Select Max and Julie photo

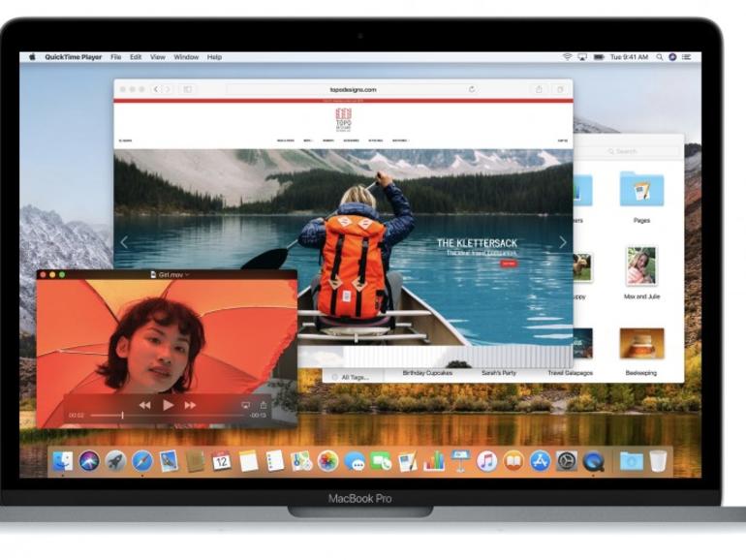click(x=641, y=265)
